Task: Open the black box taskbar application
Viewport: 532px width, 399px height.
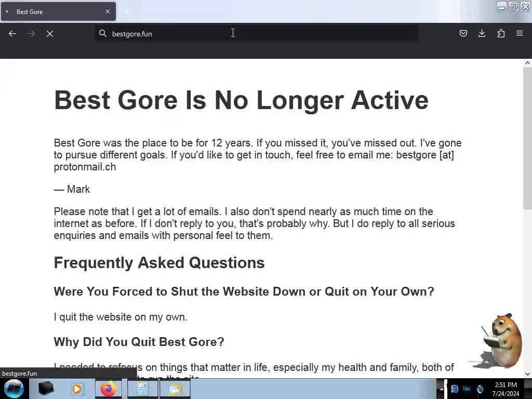Action: 46,389
